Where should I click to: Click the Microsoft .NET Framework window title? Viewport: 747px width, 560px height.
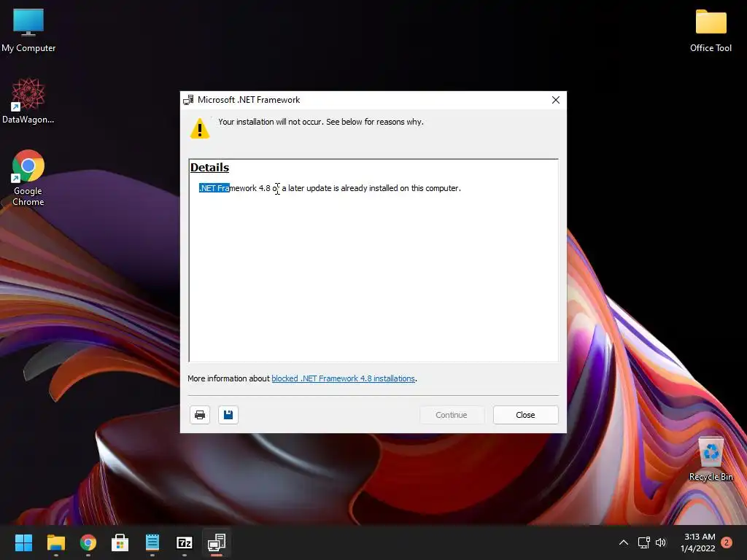coord(249,100)
